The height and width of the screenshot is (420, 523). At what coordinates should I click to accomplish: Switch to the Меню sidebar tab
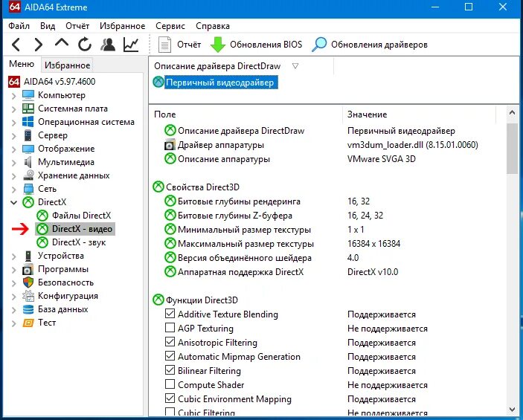(22, 64)
